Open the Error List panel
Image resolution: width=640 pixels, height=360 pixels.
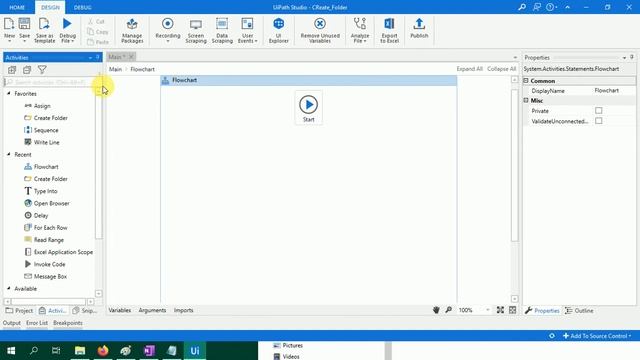coord(37,323)
